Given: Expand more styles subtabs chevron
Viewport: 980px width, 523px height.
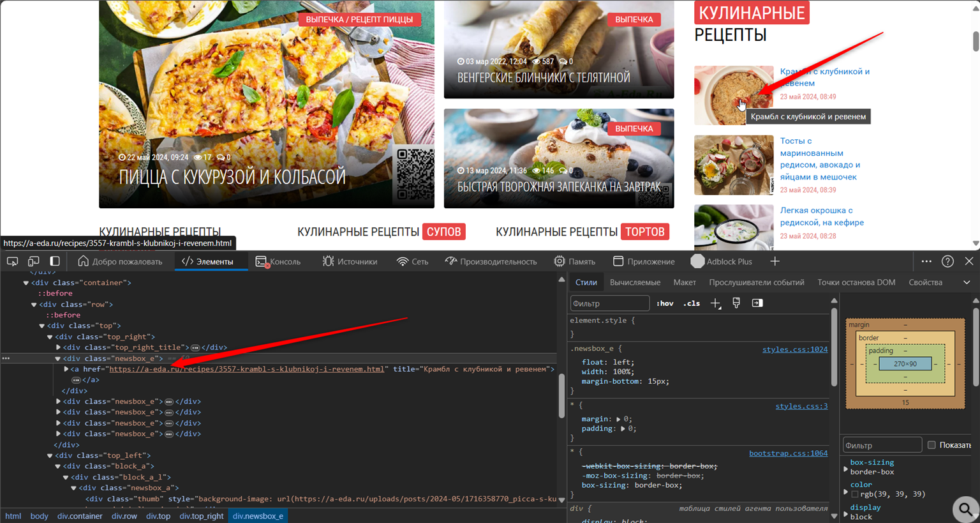Looking at the screenshot, I should click(x=967, y=282).
